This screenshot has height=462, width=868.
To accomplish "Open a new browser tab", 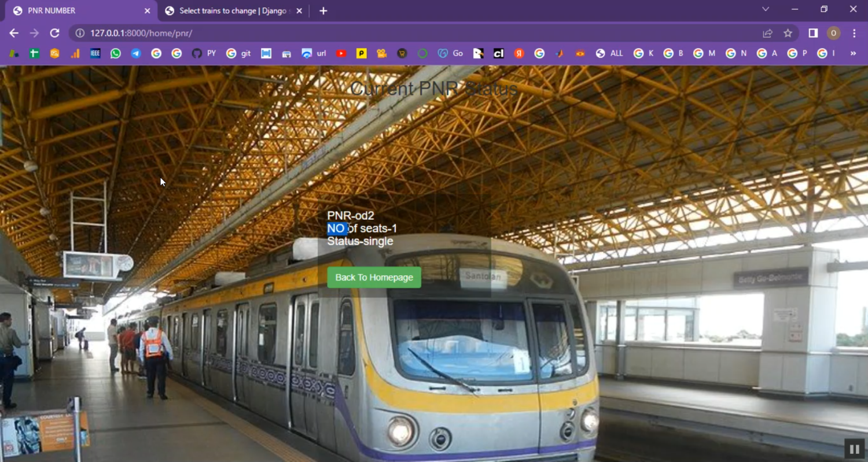I will pos(323,11).
